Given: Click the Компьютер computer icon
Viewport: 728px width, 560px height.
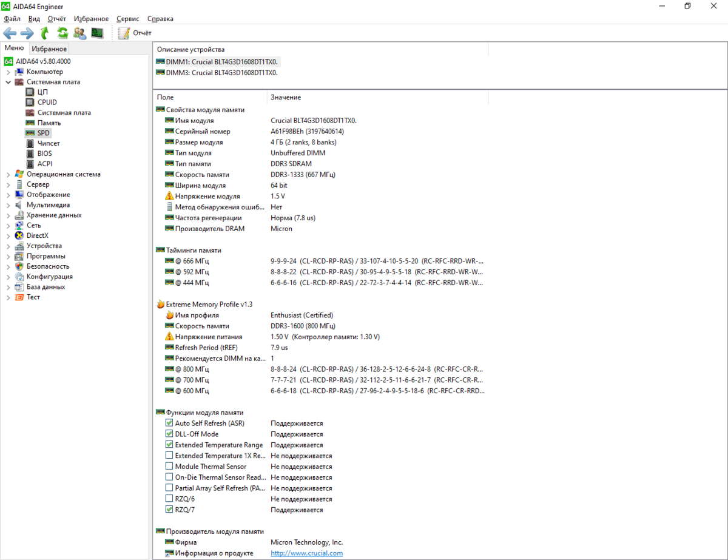Looking at the screenshot, I should tap(19, 72).
